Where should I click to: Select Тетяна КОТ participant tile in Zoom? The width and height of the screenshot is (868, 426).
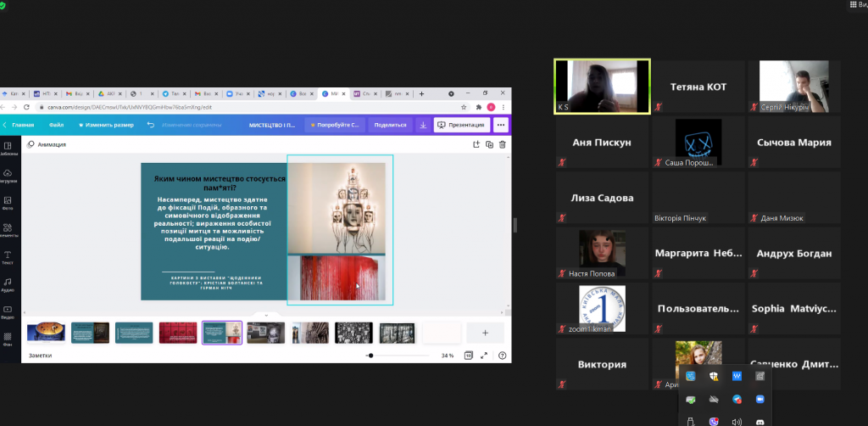[x=698, y=87]
